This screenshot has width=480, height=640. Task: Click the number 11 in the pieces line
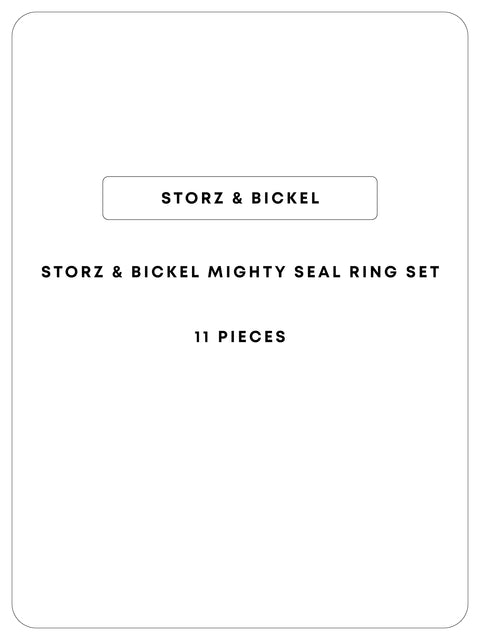[202, 337]
